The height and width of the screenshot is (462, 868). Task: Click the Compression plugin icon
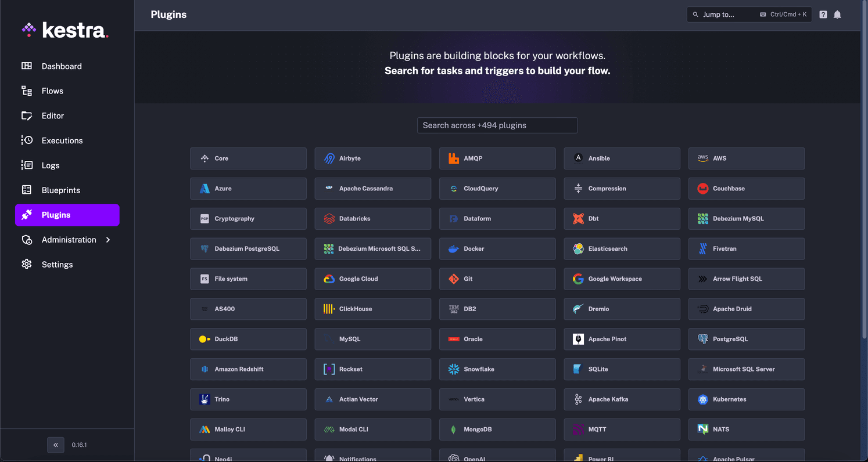(x=578, y=189)
